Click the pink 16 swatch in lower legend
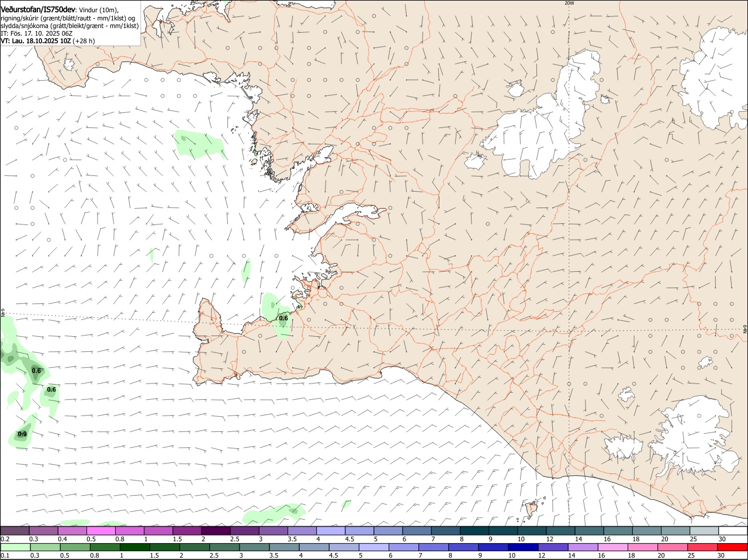The height and width of the screenshot is (560, 748). pos(614,547)
